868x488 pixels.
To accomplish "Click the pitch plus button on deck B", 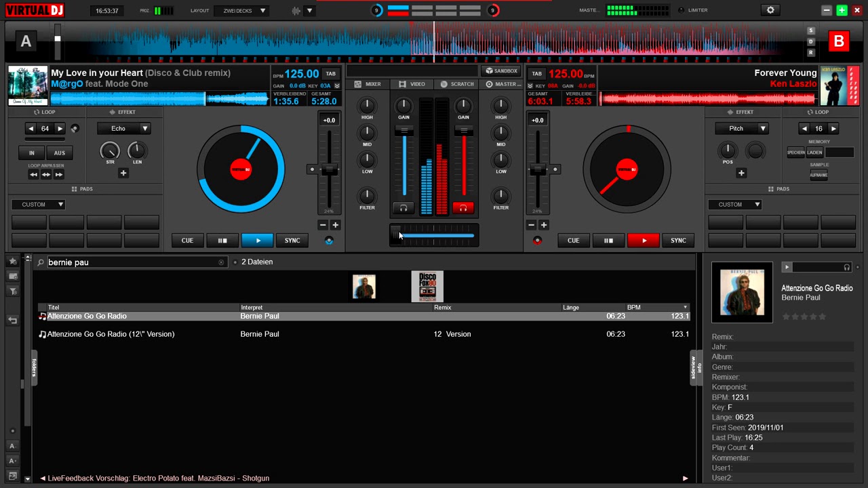I will pos(544,225).
